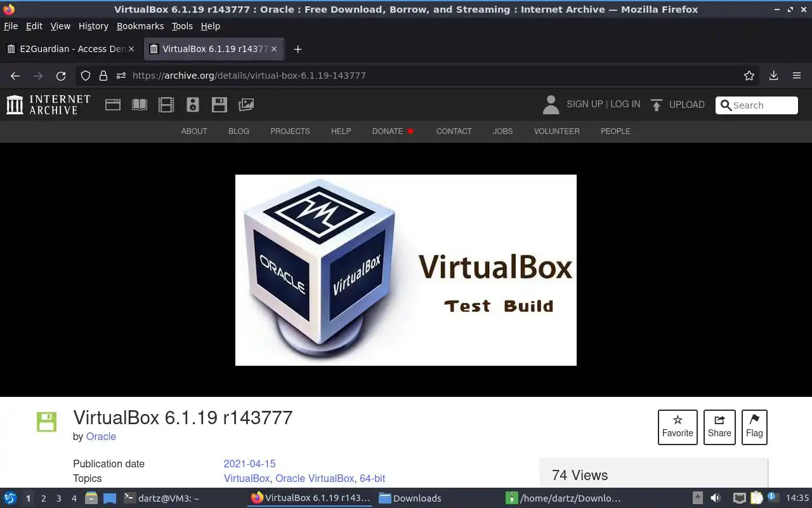Click the Favorite button

pos(678,427)
